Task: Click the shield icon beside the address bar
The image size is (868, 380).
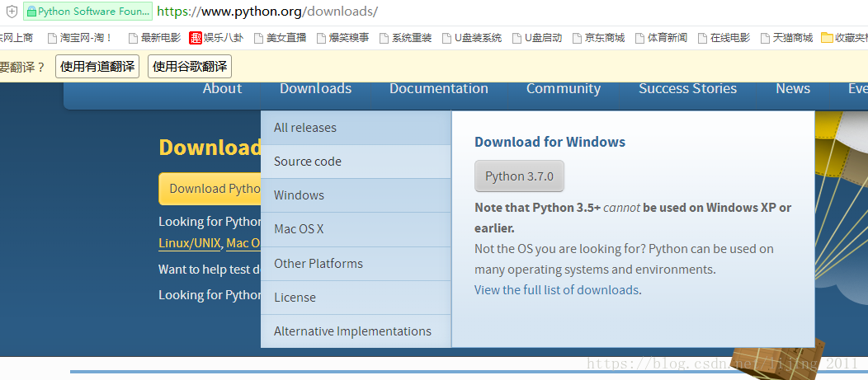Action: pyautogui.click(x=12, y=11)
